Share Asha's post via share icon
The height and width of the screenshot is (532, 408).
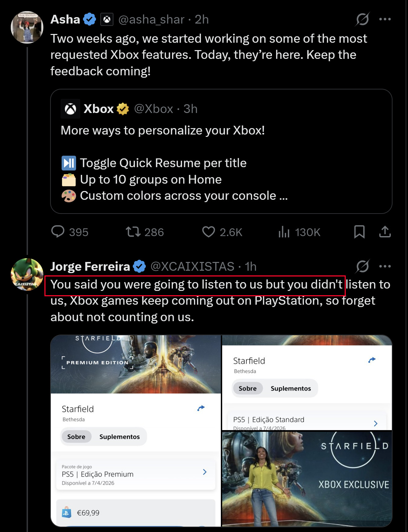pyautogui.click(x=385, y=232)
